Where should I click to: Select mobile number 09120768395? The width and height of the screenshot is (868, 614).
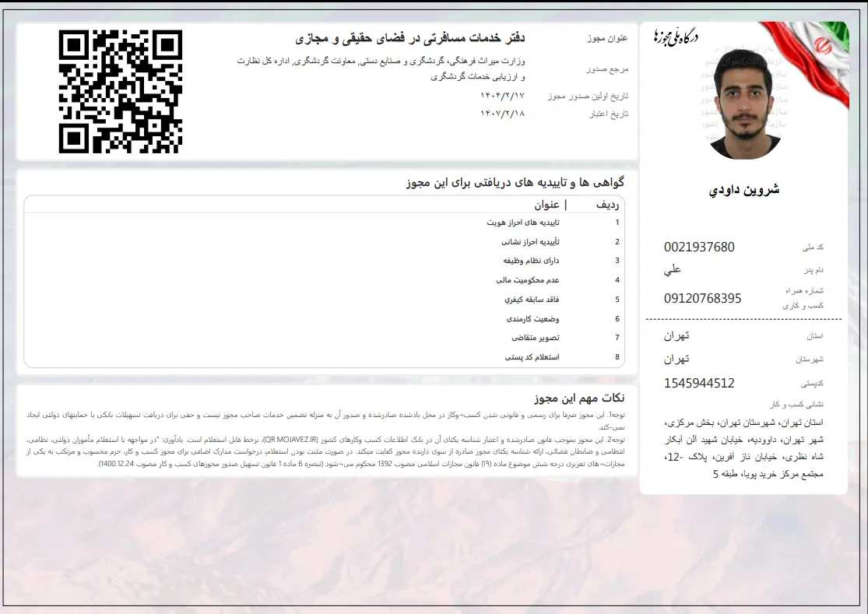pyautogui.click(x=702, y=298)
